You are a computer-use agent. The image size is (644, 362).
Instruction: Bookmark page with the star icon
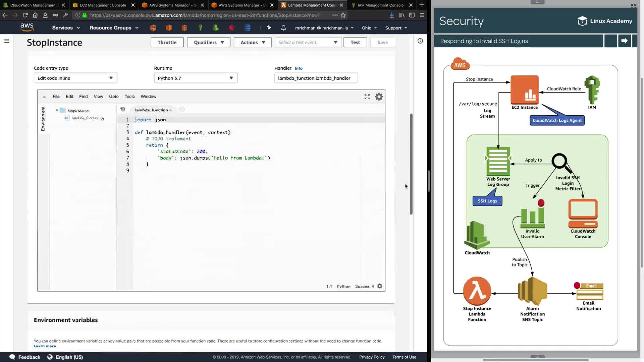coord(343,15)
